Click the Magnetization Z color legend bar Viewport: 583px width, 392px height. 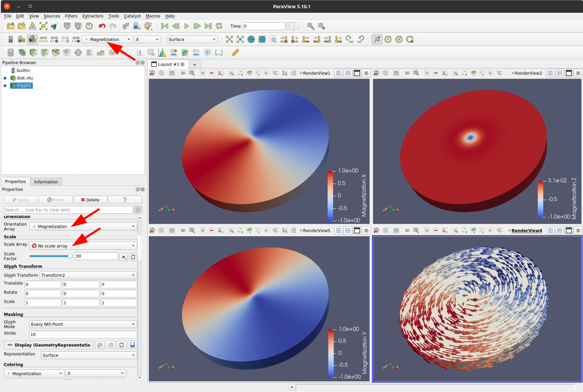(540, 199)
